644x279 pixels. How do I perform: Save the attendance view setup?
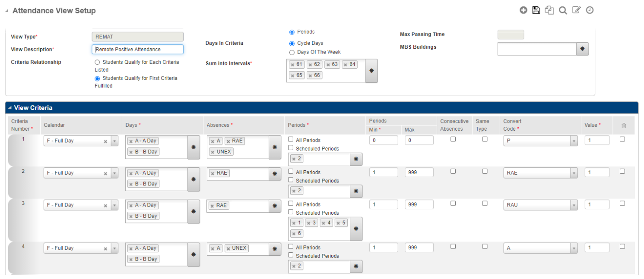coord(536,10)
